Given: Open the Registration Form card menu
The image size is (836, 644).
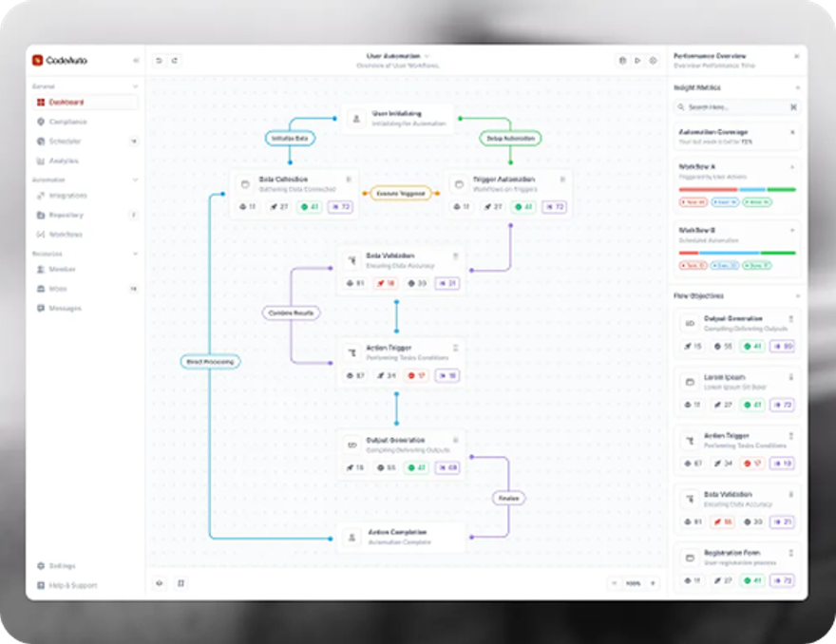Looking at the screenshot, I should (x=791, y=553).
